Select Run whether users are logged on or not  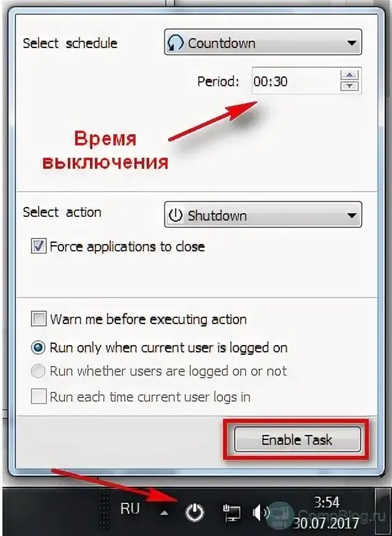click(x=38, y=371)
